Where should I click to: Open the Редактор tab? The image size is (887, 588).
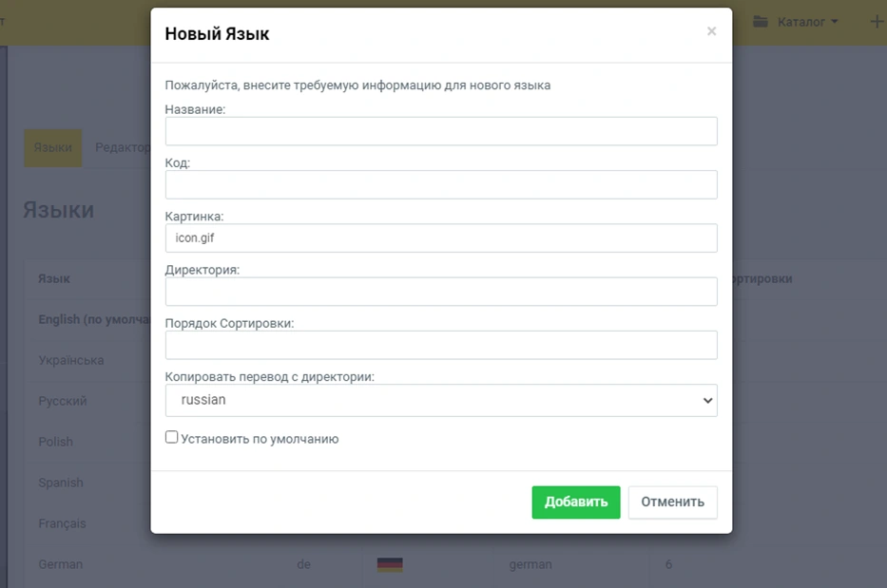[x=122, y=148]
